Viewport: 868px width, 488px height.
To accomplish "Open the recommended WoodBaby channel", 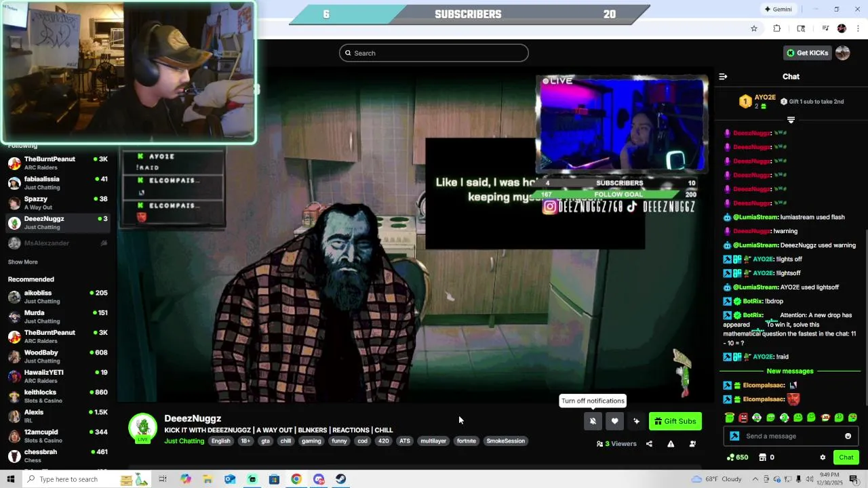I will tap(58, 357).
